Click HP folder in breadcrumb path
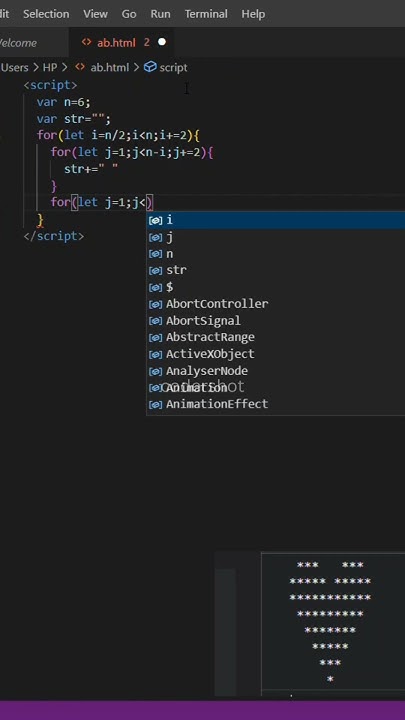Viewport: 405px width, 720px height. (50, 68)
